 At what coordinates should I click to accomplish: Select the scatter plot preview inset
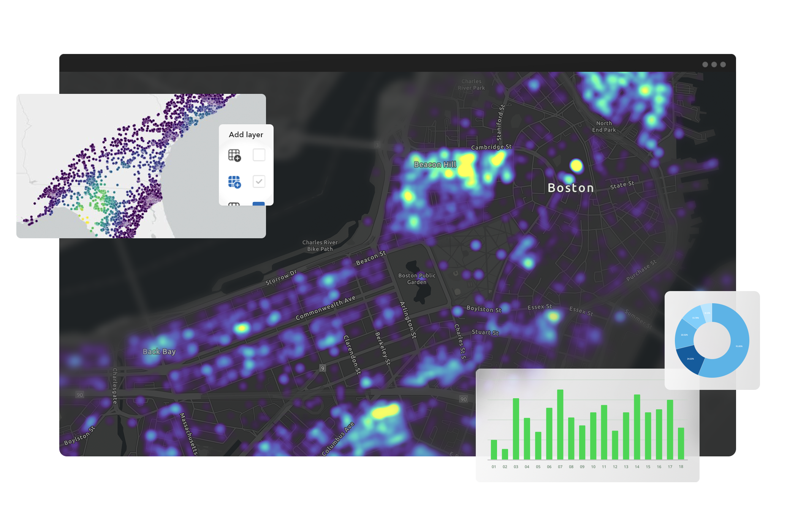tap(114, 163)
